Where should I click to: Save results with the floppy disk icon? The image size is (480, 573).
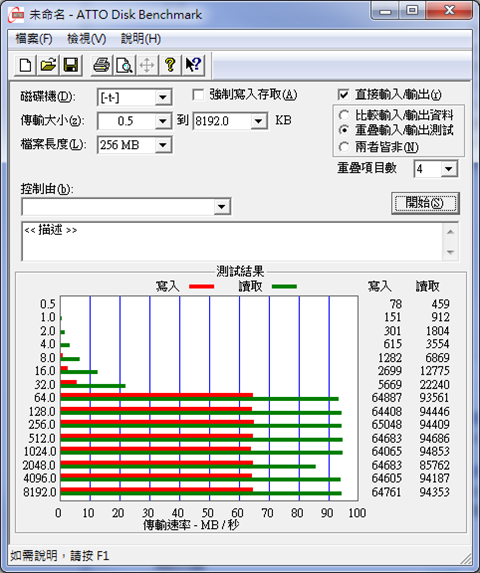(x=71, y=65)
